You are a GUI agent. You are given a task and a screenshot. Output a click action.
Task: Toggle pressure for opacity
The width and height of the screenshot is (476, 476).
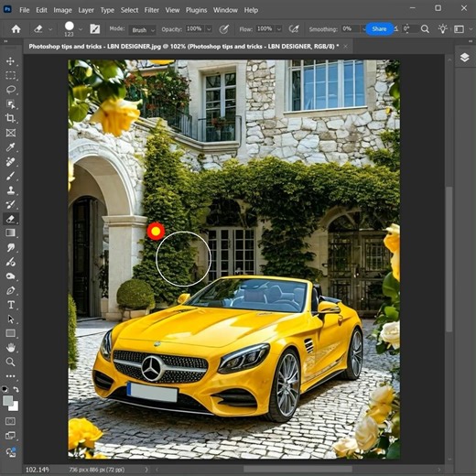click(x=224, y=29)
